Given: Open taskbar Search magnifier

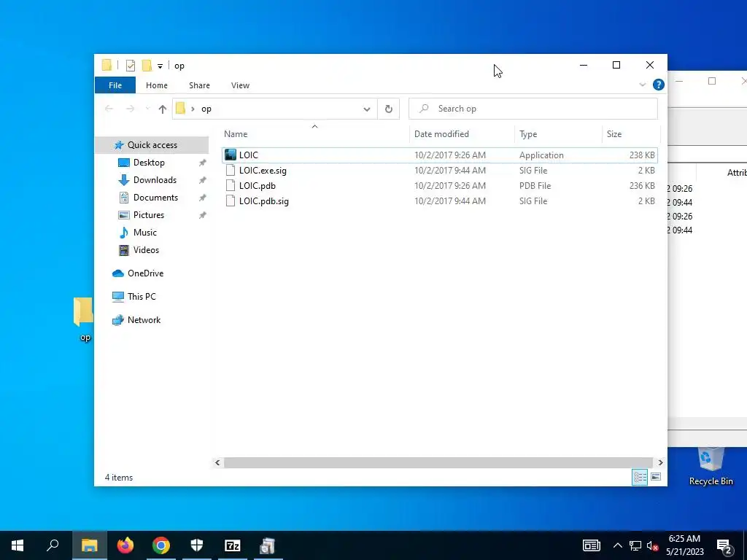Looking at the screenshot, I should click(x=53, y=545).
